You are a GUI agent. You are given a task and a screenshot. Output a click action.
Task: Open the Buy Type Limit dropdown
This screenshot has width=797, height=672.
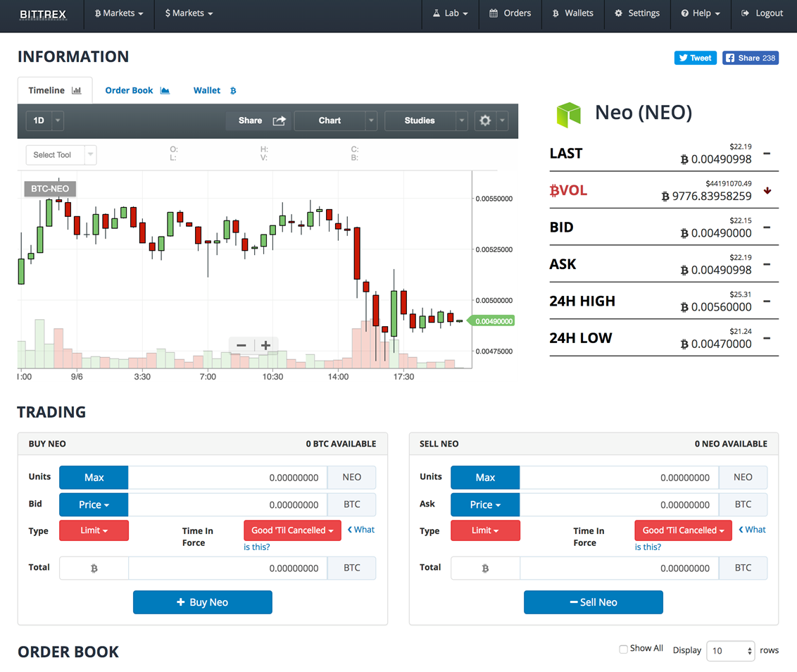click(94, 530)
